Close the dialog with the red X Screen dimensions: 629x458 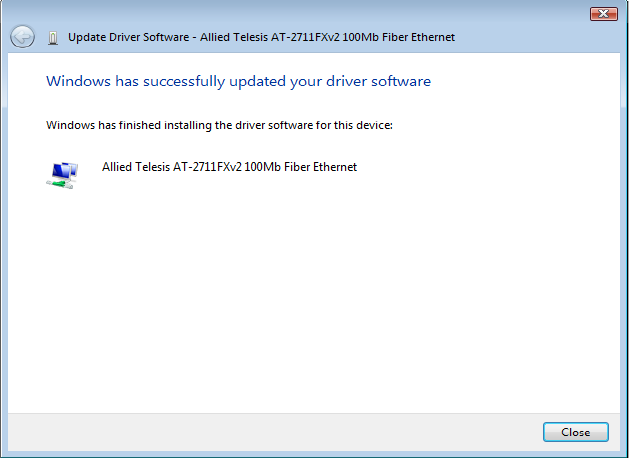[604, 14]
